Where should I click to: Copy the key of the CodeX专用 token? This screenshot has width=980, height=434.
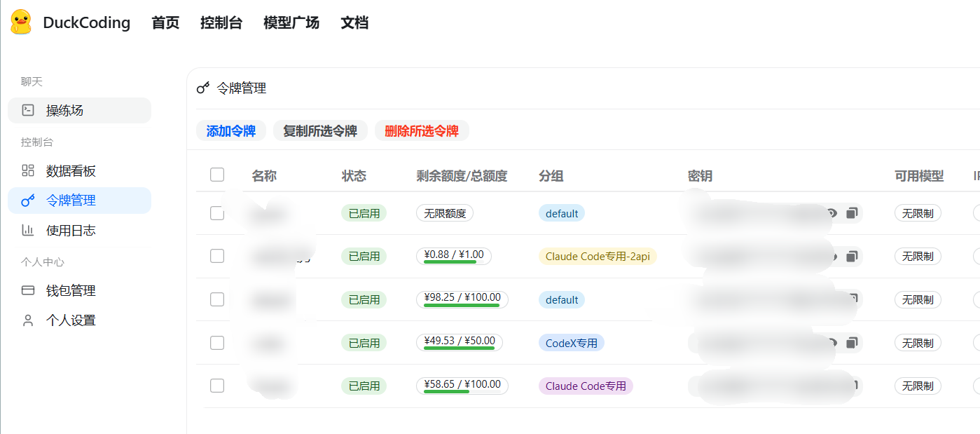[852, 343]
